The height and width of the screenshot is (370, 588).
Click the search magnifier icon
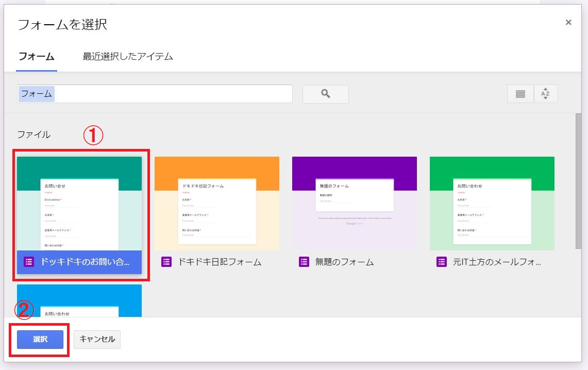(x=325, y=94)
